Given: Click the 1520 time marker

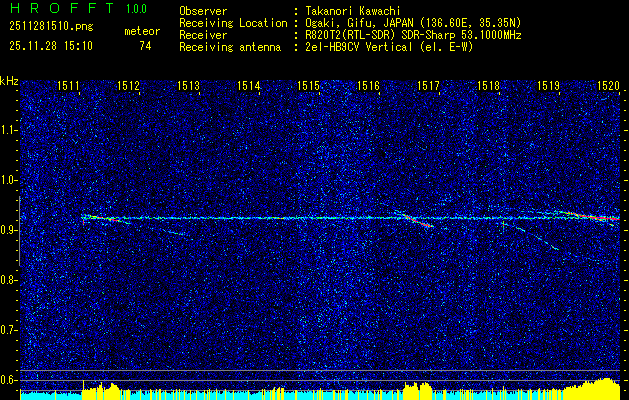Looking at the screenshot, I should coord(608,85).
